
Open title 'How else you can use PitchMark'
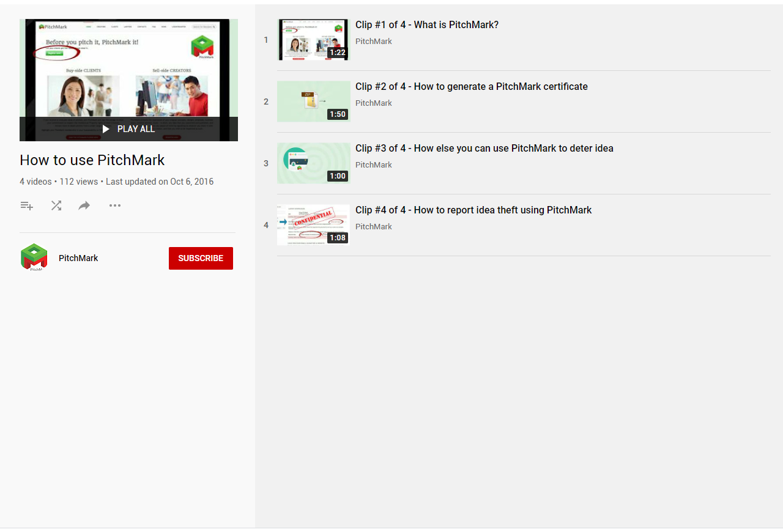[485, 149]
